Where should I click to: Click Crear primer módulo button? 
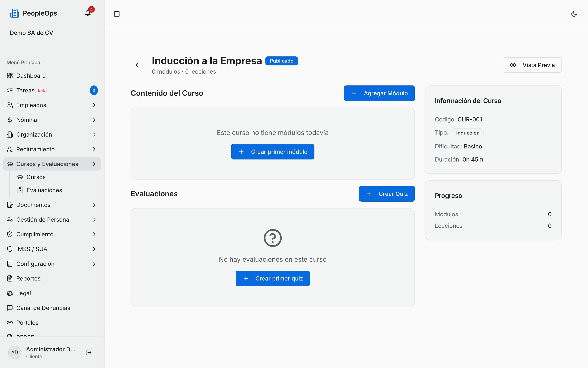coord(273,152)
